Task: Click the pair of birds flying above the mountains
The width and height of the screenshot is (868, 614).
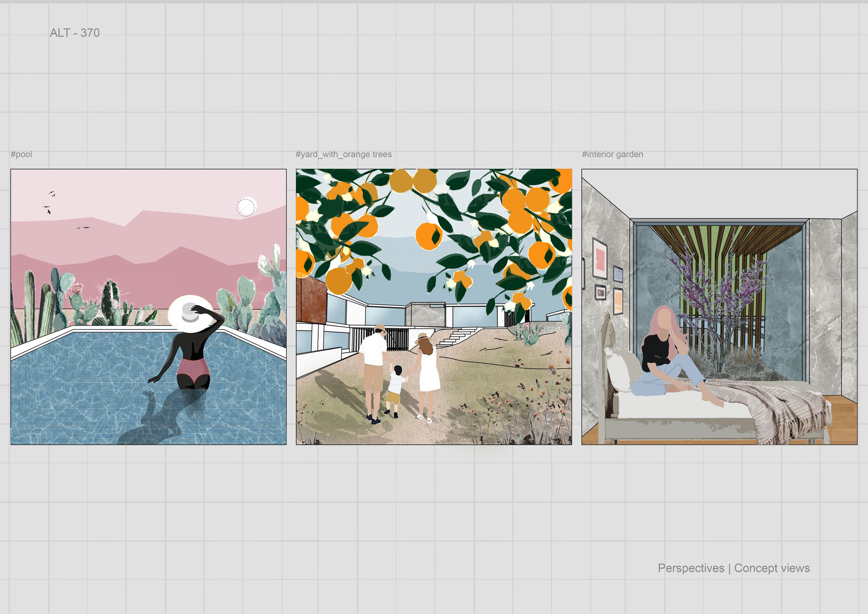Action: pyautogui.click(x=83, y=228)
